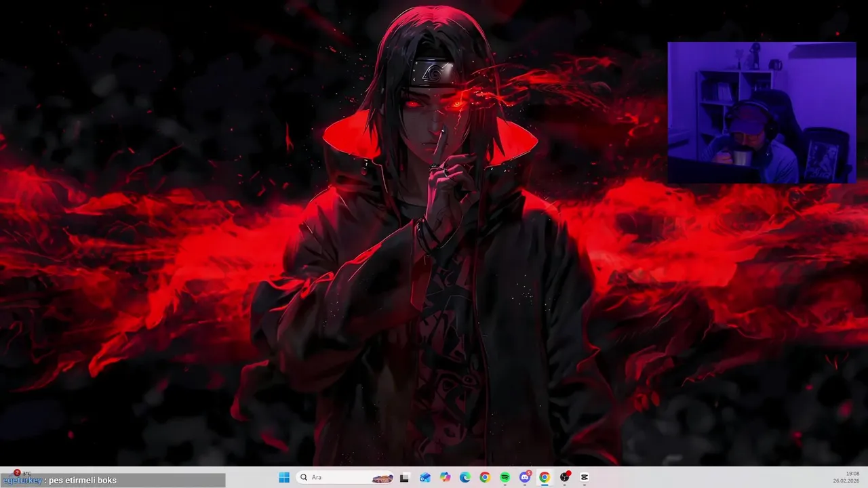Open the first Chrome icon in taskbar
868x488 pixels.
[485, 477]
